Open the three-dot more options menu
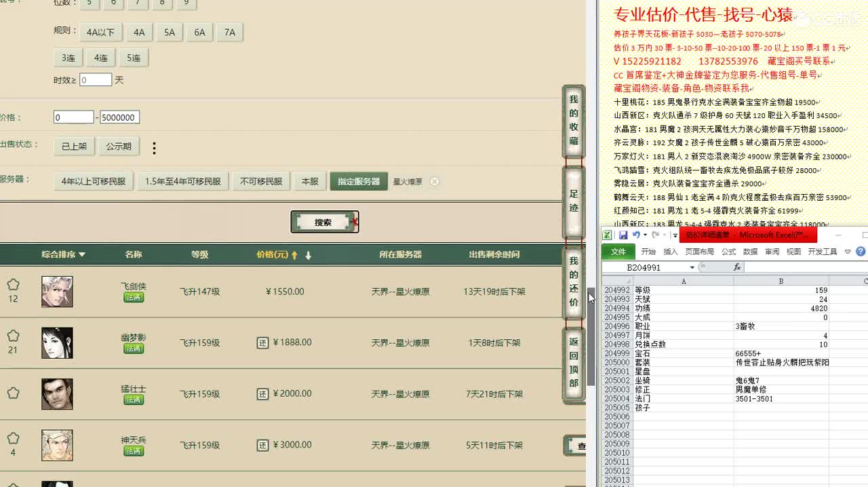Image resolution: width=868 pixels, height=487 pixels. coord(154,148)
